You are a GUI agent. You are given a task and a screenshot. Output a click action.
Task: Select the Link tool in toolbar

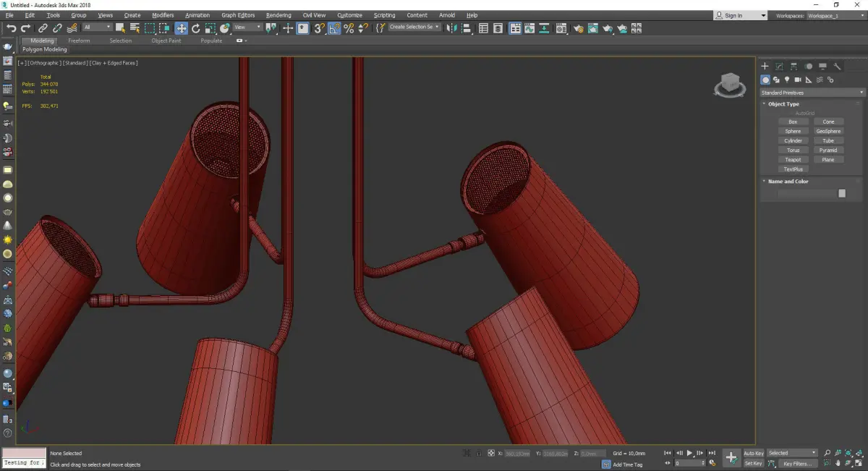43,28
